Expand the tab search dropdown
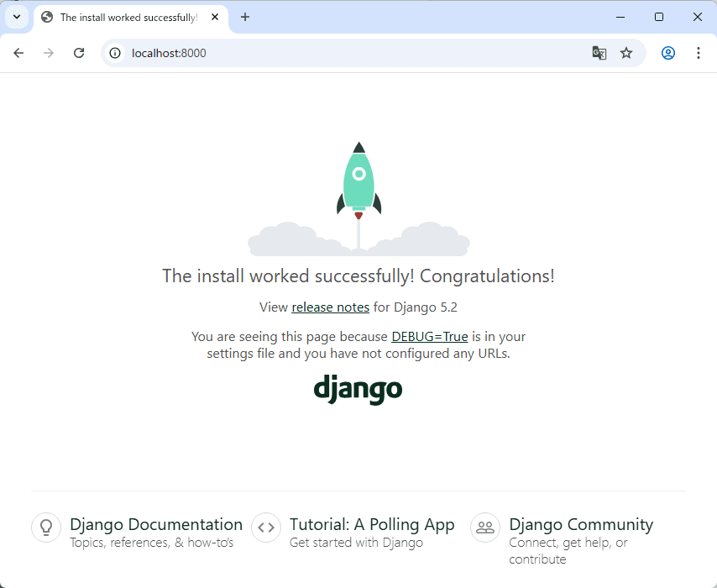717x588 pixels. 17,17
